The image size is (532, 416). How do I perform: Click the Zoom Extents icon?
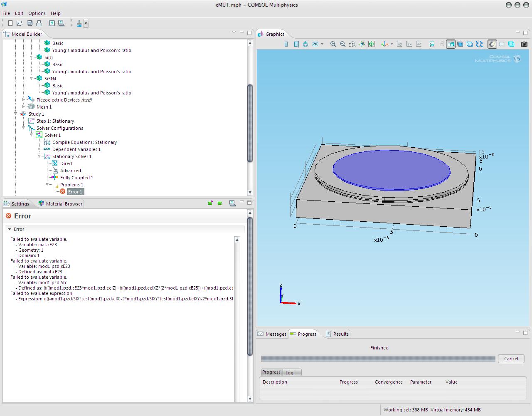click(371, 44)
